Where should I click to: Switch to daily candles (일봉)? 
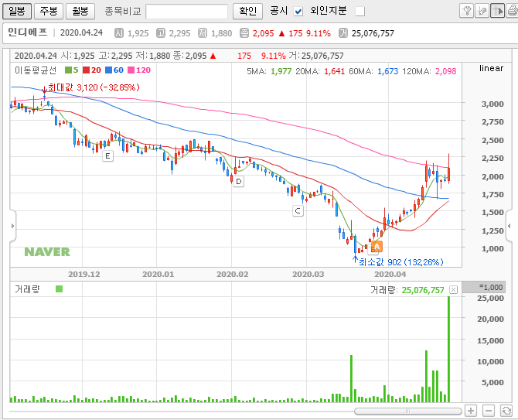pyautogui.click(x=17, y=12)
